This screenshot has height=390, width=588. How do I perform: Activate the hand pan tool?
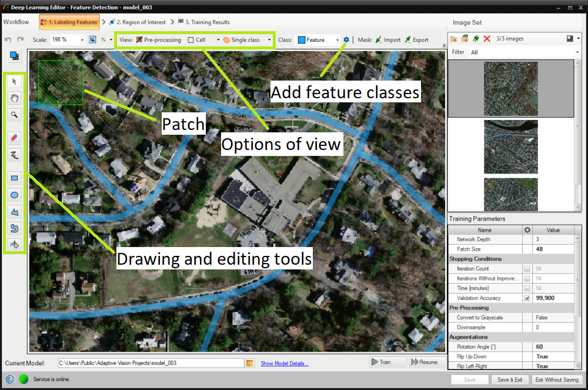click(x=15, y=98)
